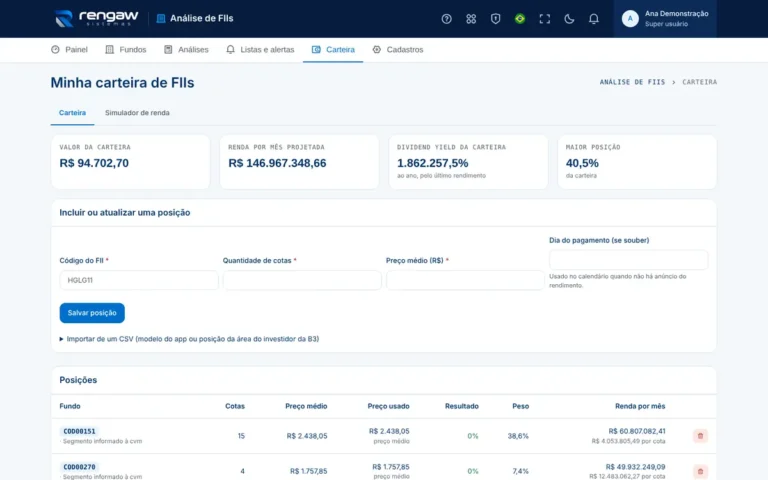Screen dimensions: 768x480
Task: Focus the Preço médio (R$) field
Action: [x=465, y=280]
